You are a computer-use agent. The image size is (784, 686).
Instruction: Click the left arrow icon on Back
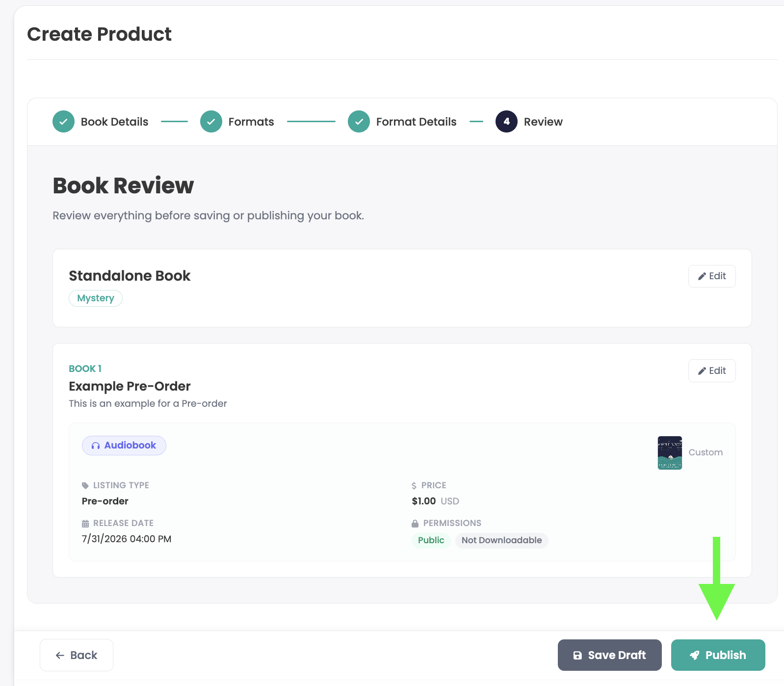tap(60, 655)
